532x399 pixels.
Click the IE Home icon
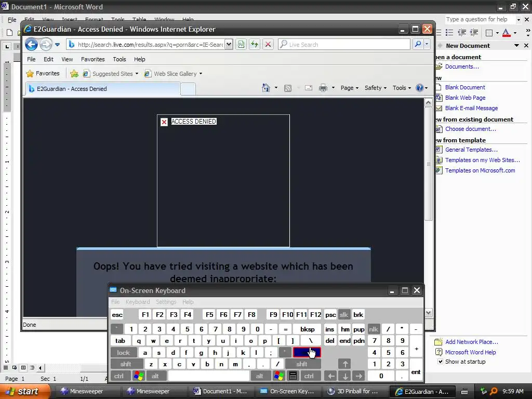[266, 88]
